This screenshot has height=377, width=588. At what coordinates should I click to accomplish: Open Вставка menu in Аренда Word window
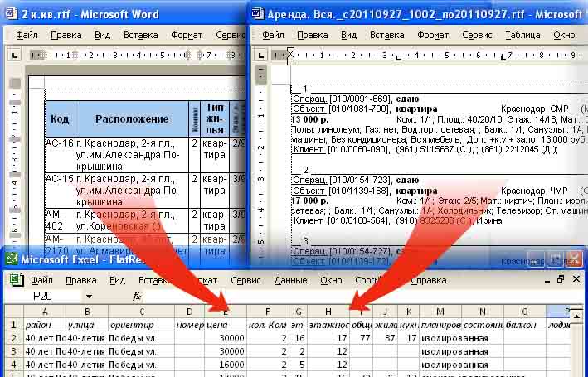(x=387, y=36)
